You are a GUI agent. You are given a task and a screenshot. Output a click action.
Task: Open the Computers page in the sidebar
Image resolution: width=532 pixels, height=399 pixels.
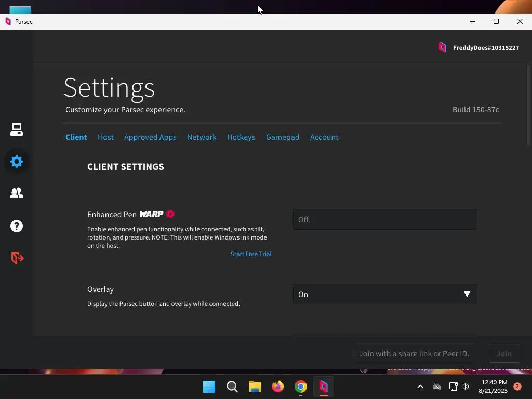[x=16, y=129]
